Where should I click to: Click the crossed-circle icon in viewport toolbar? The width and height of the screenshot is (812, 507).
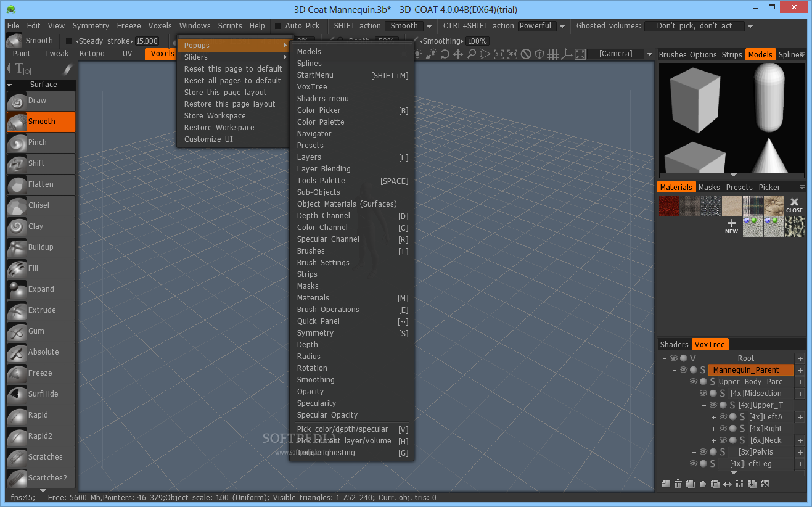pyautogui.click(x=526, y=54)
